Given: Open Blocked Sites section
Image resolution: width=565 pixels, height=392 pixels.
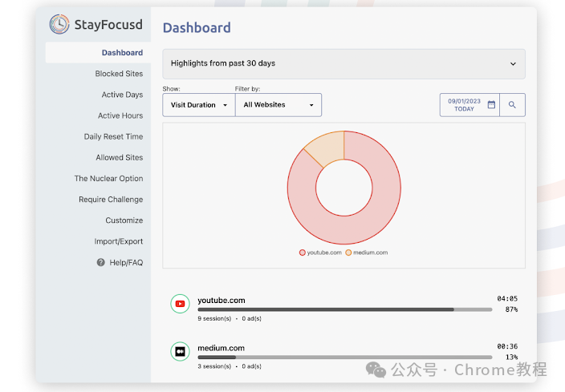Looking at the screenshot, I should coord(119,74).
